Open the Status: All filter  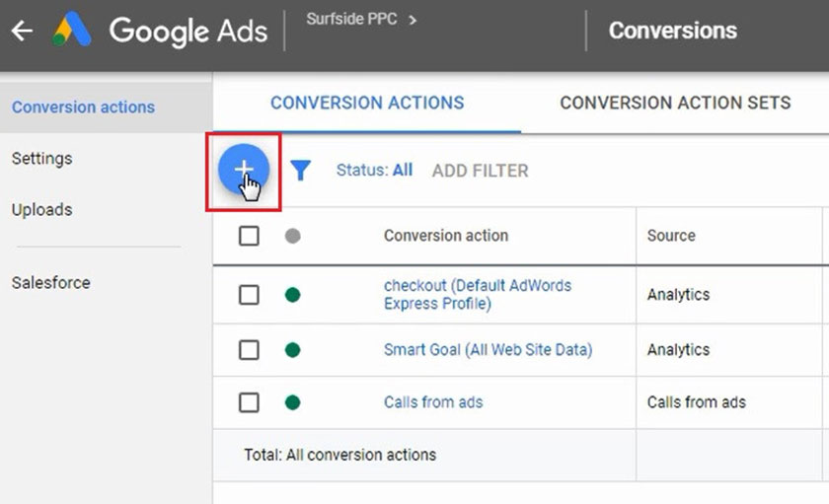(374, 171)
